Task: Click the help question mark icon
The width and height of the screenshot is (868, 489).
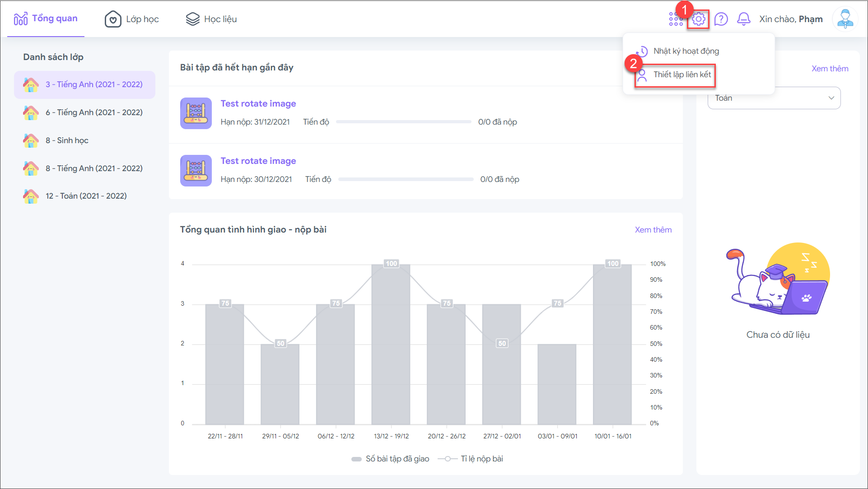Action: coord(721,19)
